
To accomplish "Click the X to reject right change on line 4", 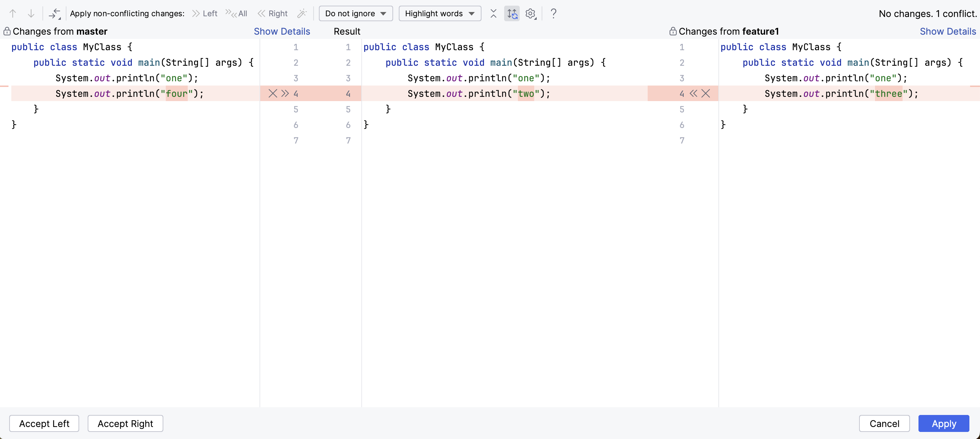I will pos(706,93).
